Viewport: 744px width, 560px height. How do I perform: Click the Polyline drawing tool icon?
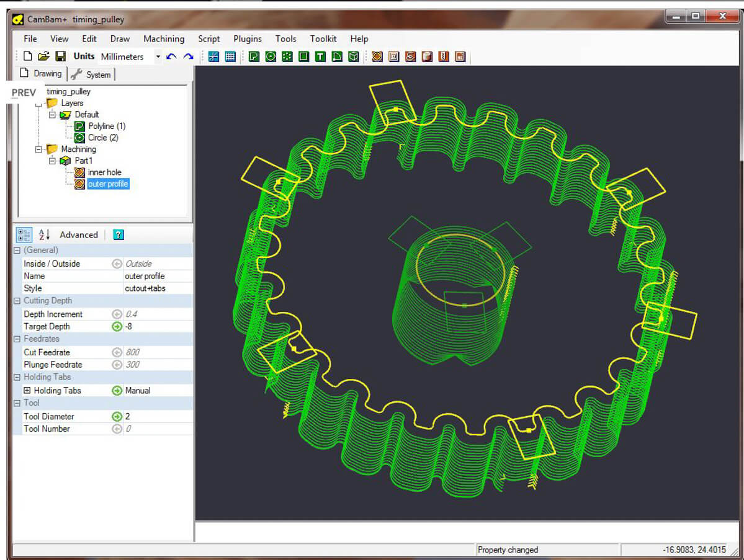click(x=254, y=56)
